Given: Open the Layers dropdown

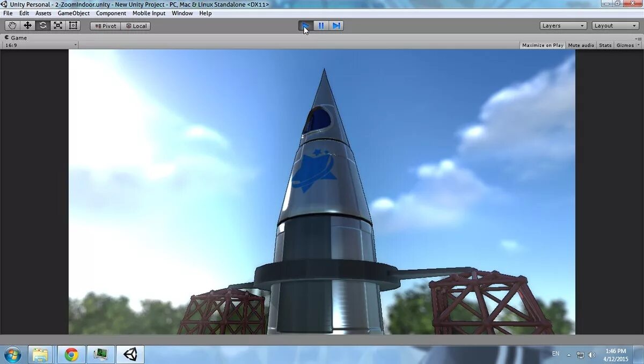Looking at the screenshot, I should pos(562,25).
